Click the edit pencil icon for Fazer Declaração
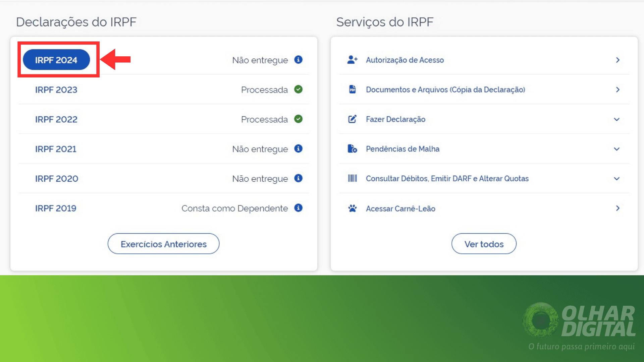The image size is (644, 362). click(x=352, y=119)
